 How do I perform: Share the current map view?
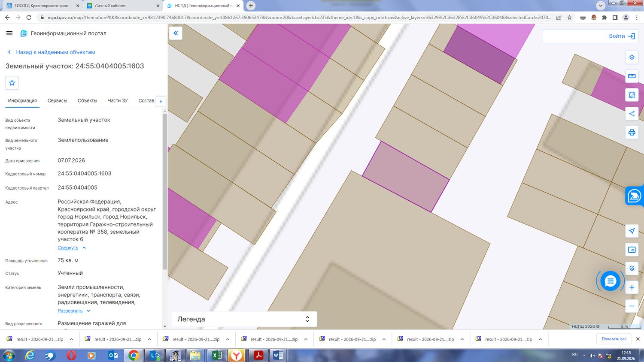(632, 114)
